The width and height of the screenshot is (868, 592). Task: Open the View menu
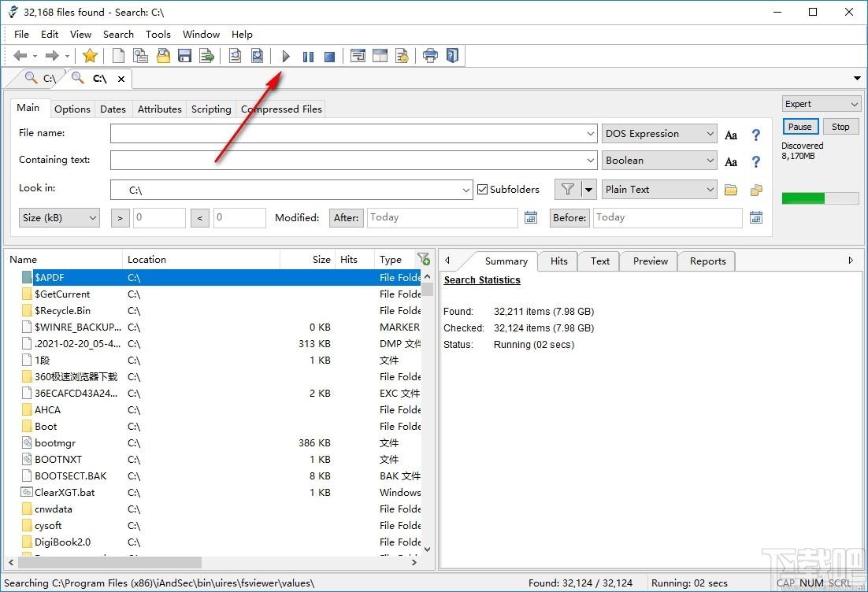pyautogui.click(x=81, y=35)
